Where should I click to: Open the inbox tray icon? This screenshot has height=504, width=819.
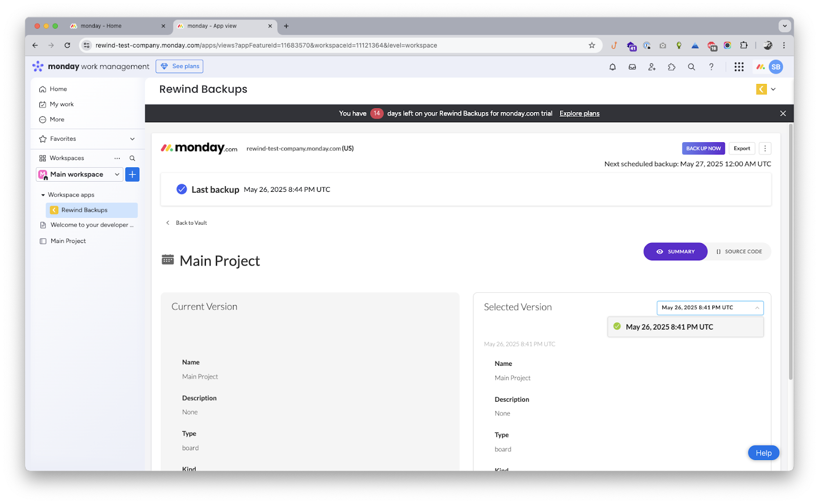[x=632, y=67]
